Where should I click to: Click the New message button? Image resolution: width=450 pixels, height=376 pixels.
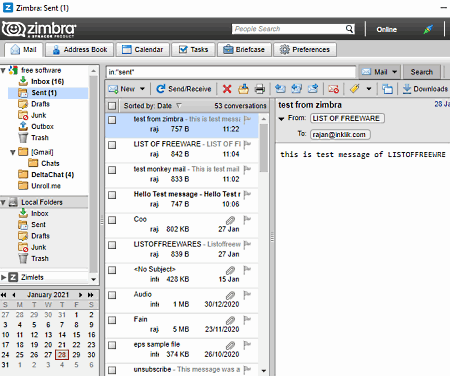click(x=122, y=89)
